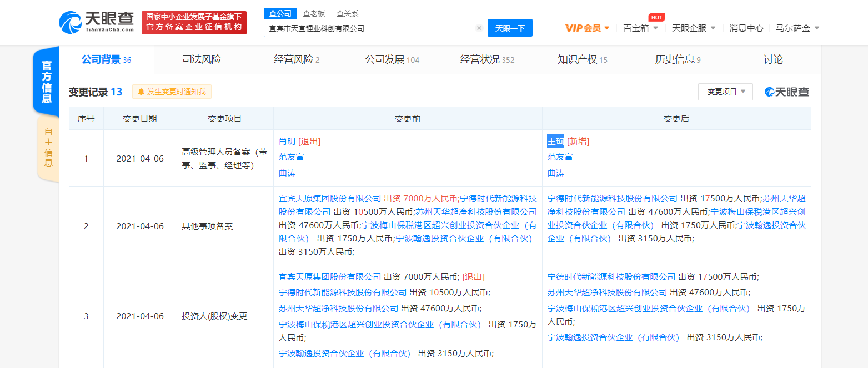The height and width of the screenshot is (368, 868).
Task: Open 宁波梅山保税港区超兴创业投资 link in row 3 变更后
Action: [649, 308]
